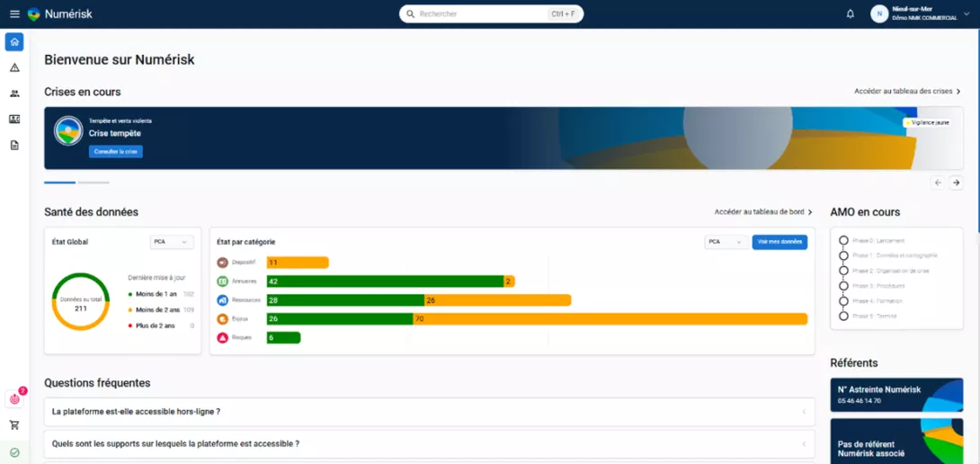
Task: Click 'Moins de 2 ans' legend entry
Action: point(161,309)
